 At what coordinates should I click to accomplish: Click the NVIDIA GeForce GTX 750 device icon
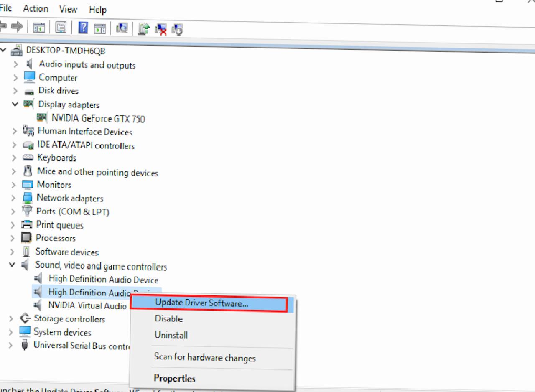42,117
